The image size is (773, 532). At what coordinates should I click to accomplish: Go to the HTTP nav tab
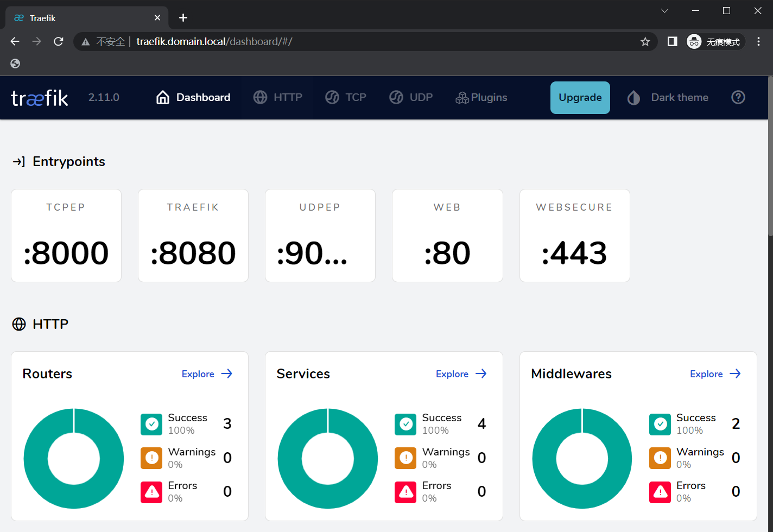[277, 97]
